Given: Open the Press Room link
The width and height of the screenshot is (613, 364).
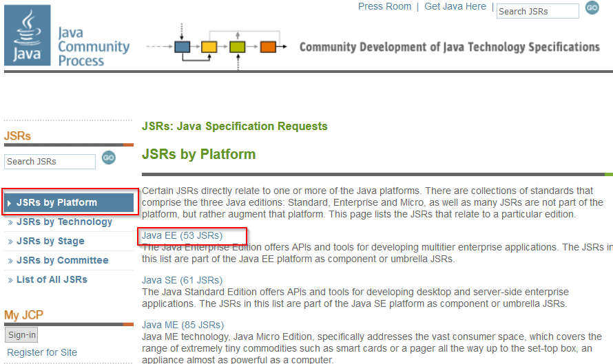Looking at the screenshot, I should click(x=385, y=7).
